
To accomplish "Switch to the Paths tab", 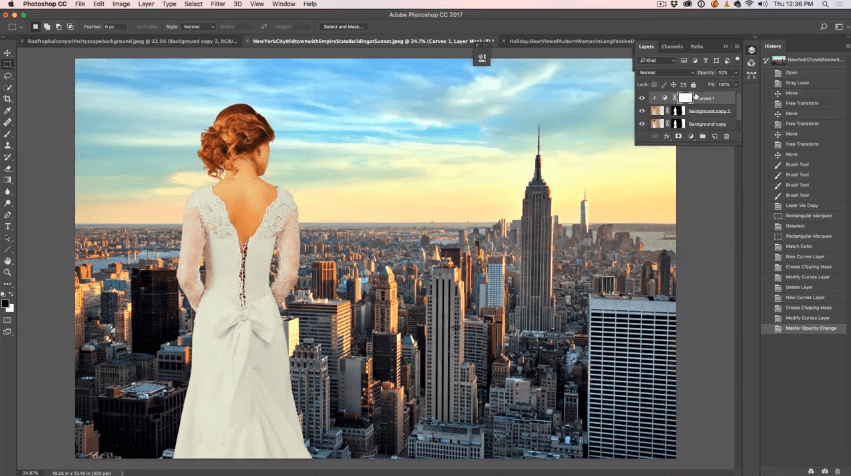I will (697, 47).
